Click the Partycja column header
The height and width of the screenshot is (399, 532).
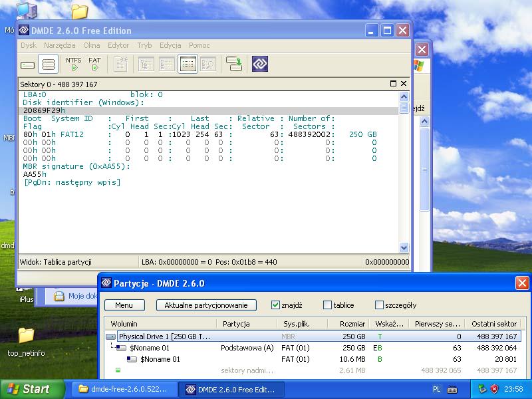click(247, 324)
